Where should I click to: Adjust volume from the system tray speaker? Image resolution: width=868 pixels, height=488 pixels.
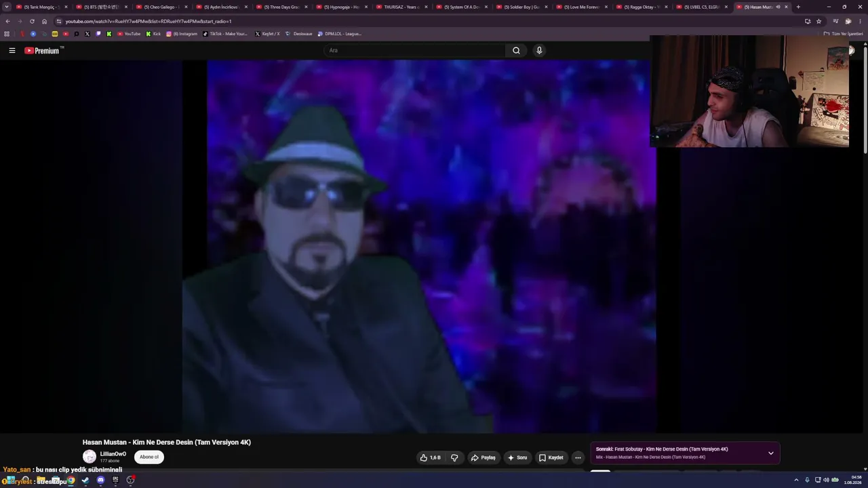(826, 480)
